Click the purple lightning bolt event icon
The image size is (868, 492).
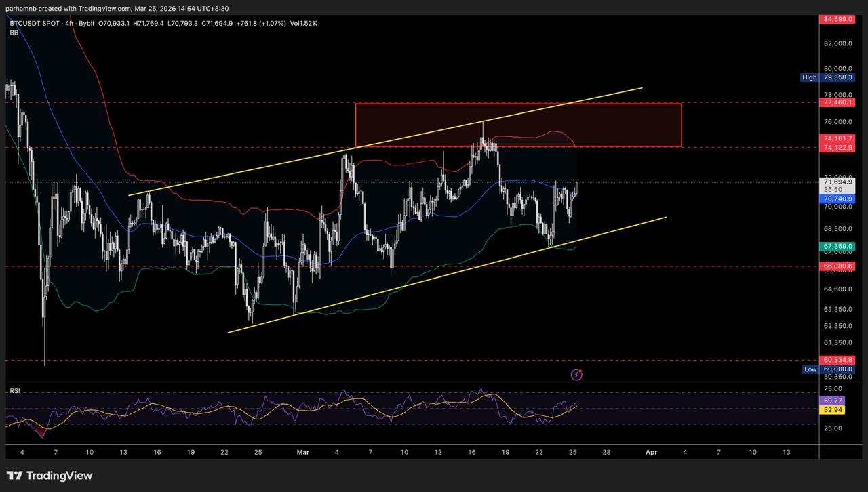[x=576, y=374]
